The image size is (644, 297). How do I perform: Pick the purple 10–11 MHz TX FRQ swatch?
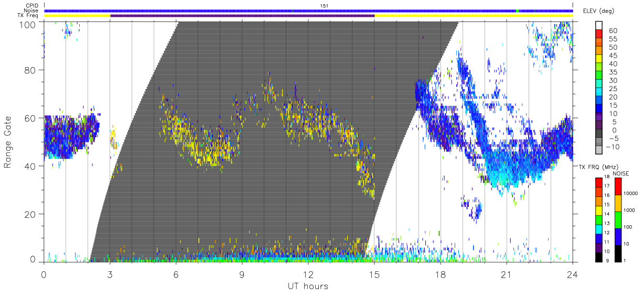(598, 248)
